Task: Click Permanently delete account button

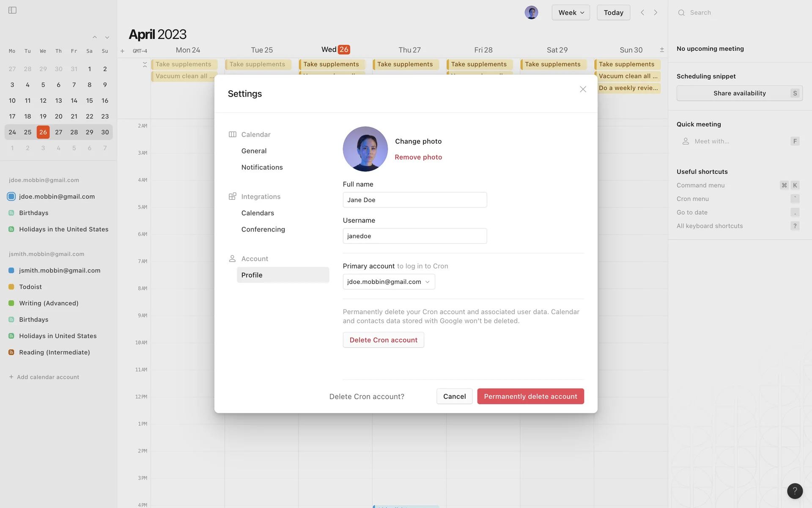Action: tap(530, 396)
